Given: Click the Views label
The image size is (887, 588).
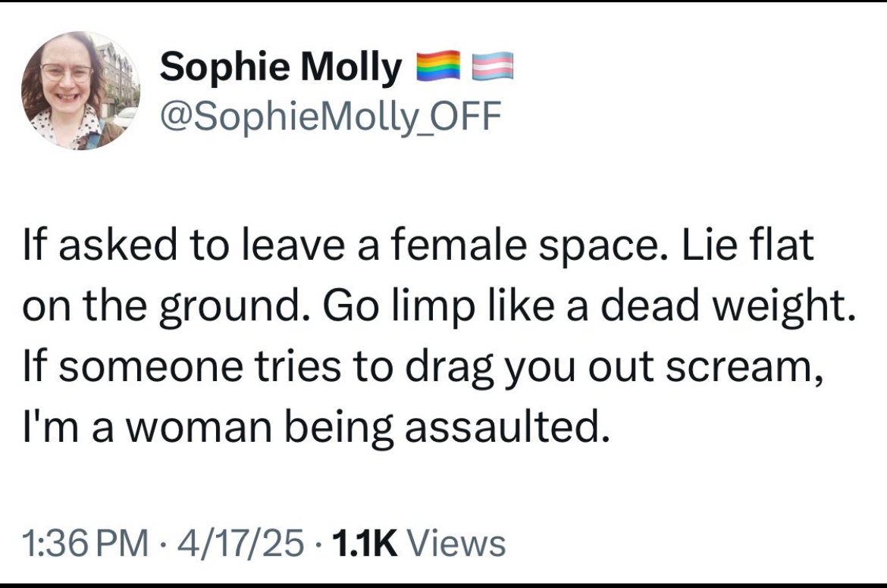Looking at the screenshot, I should tap(456, 543).
